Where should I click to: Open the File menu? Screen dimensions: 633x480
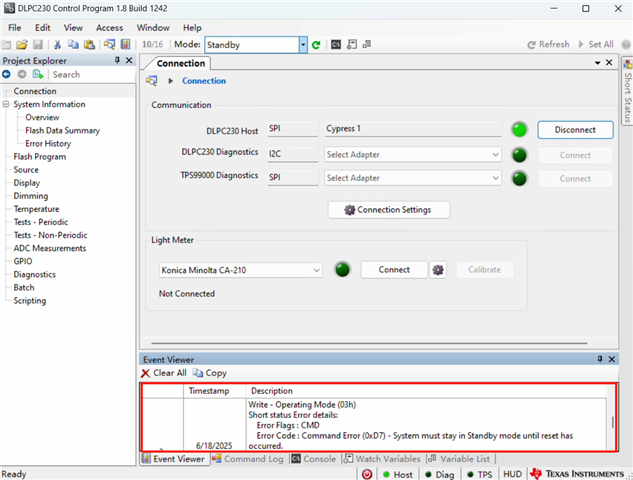point(15,27)
